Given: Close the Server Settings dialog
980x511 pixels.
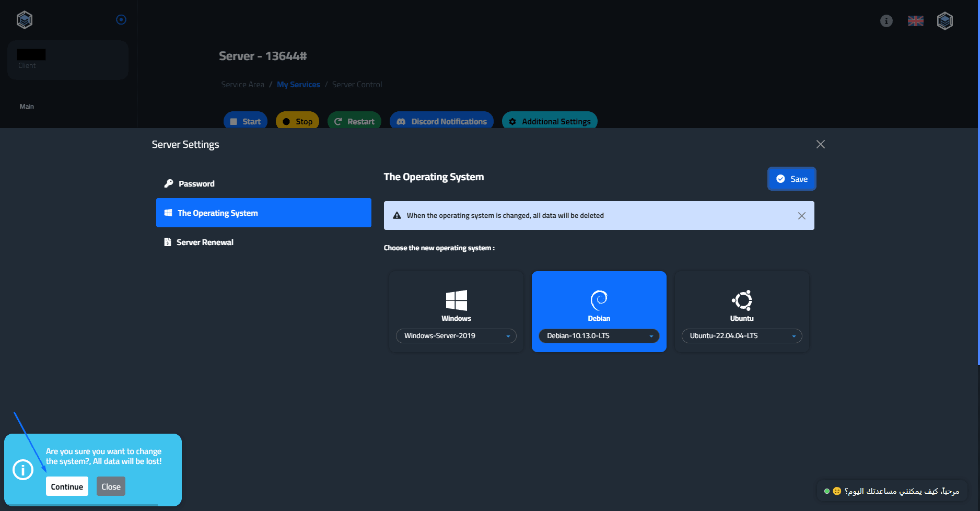Looking at the screenshot, I should point(821,144).
